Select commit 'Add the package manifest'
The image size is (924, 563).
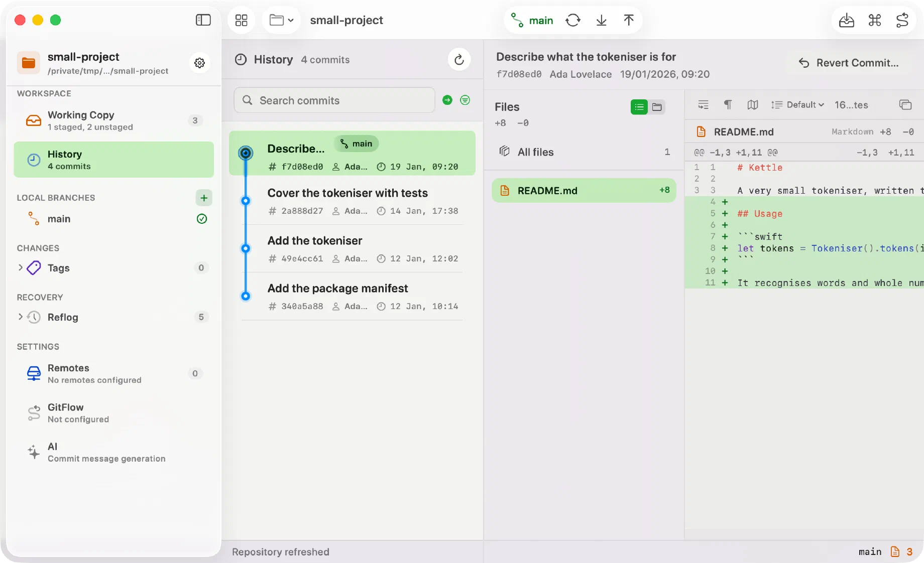[352, 296]
